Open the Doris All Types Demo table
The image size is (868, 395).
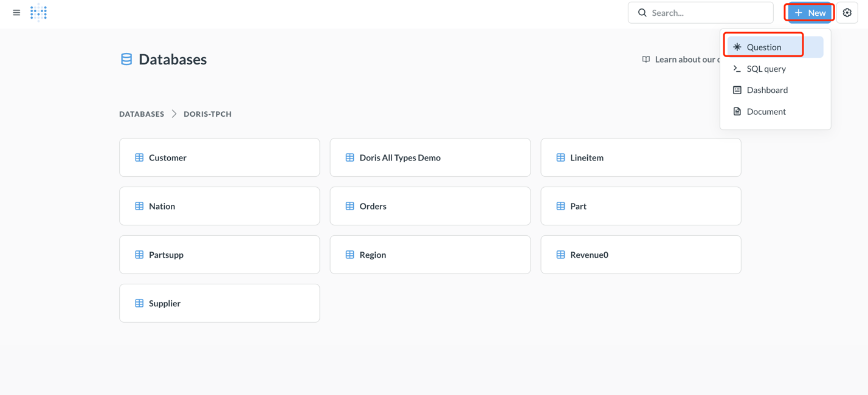(430, 157)
